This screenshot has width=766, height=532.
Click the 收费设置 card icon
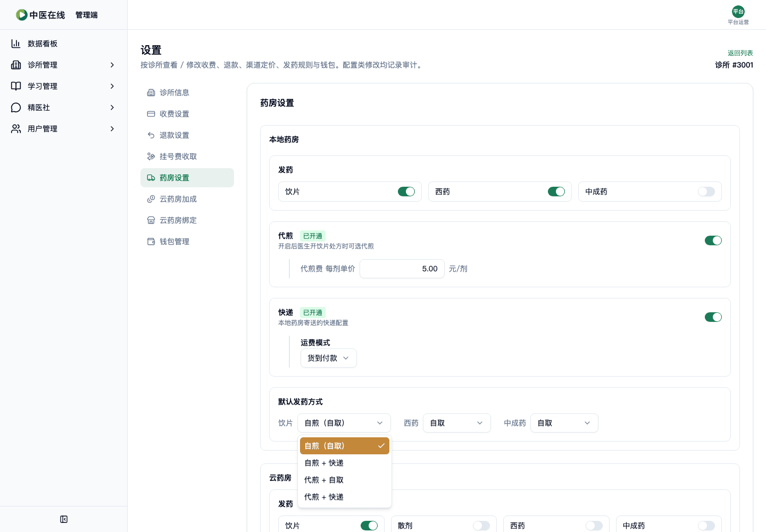click(151, 114)
